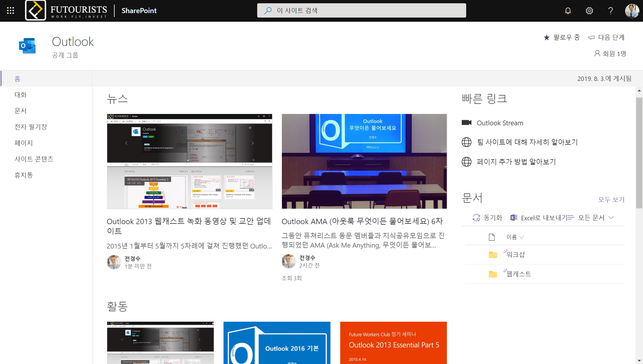Click the 동기화 sync icon
The width and height of the screenshot is (643, 364).
pos(476,218)
